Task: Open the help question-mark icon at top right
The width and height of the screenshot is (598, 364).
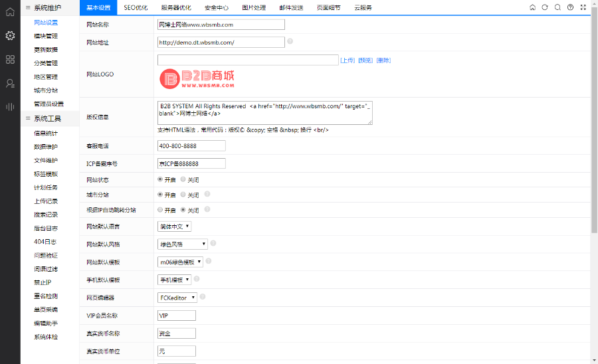Action: click(570, 7)
